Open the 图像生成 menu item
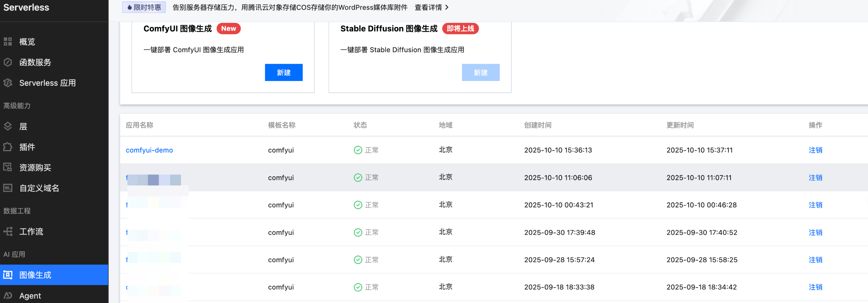The image size is (868, 303). [x=35, y=275]
